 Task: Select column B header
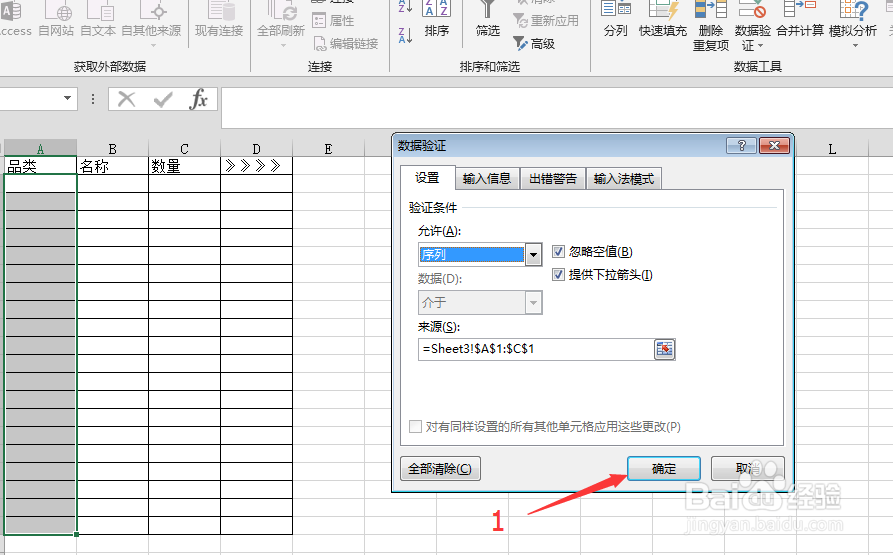pyautogui.click(x=112, y=149)
